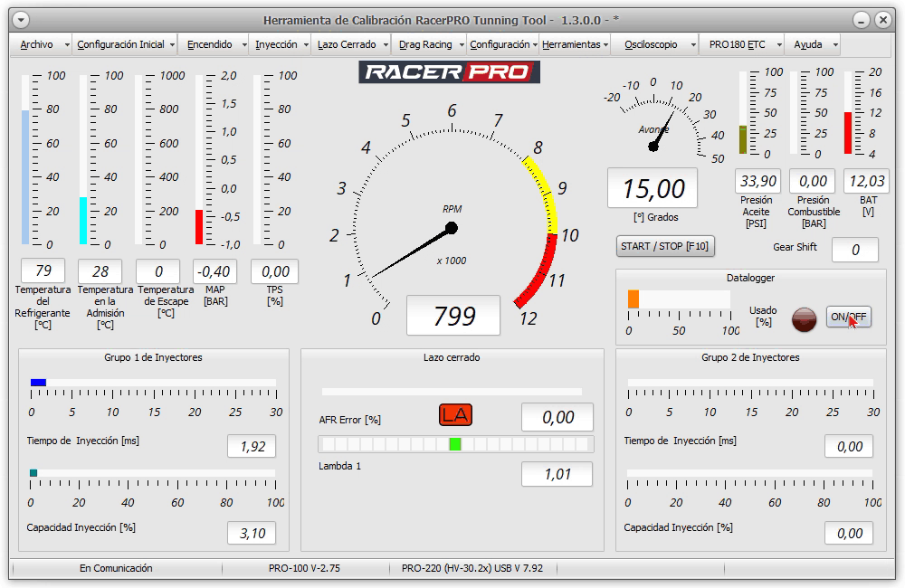Click the red LA closed-loop indicator

click(456, 415)
